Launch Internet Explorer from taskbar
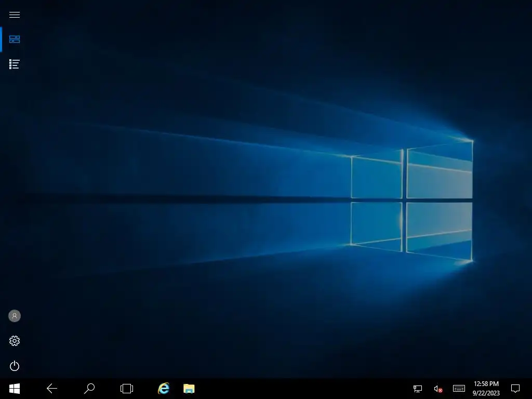Image resolution: width=532 pixels, height=399 pixels. coord(164,389)
